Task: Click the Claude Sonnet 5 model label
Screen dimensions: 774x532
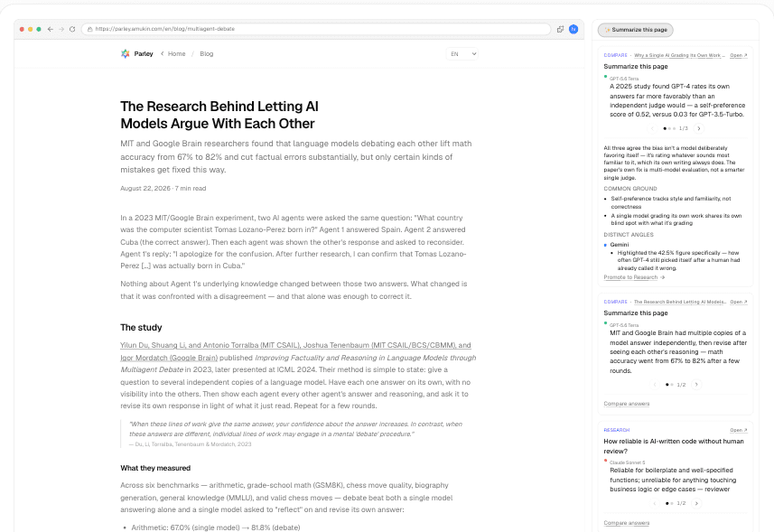Action: [627, 462]
